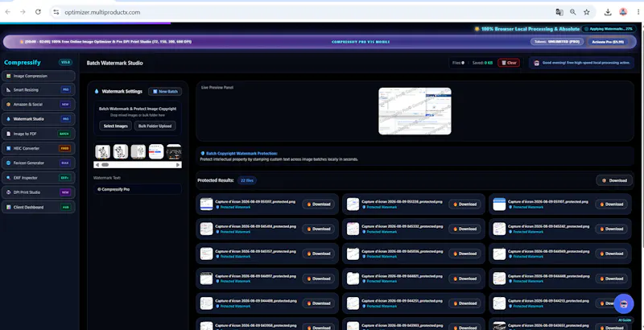Screen dimensions: 644x330
Task: Select Amazon & Social in the sidebar
Action: pyautogui.click(x=38, y=105)
